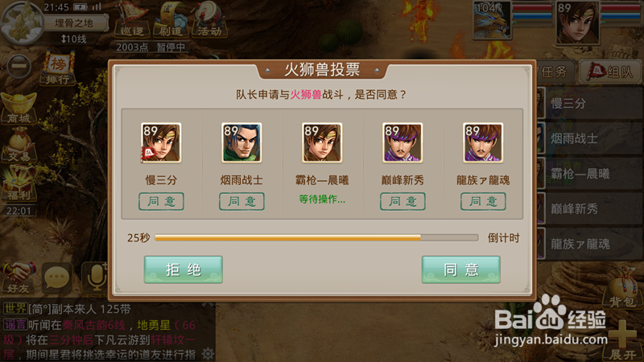Click the 拒绝 refuse button

(184, 269)
